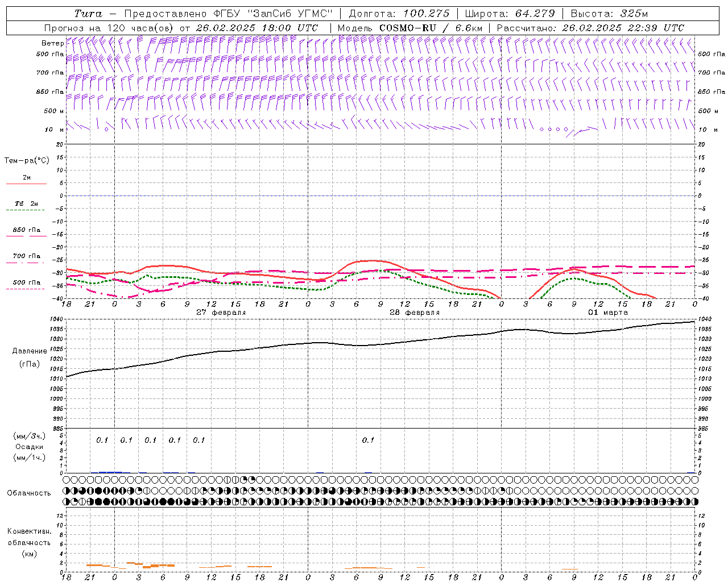
Task: Click the "10 м" wind level label at right
Action: [708, 130]
